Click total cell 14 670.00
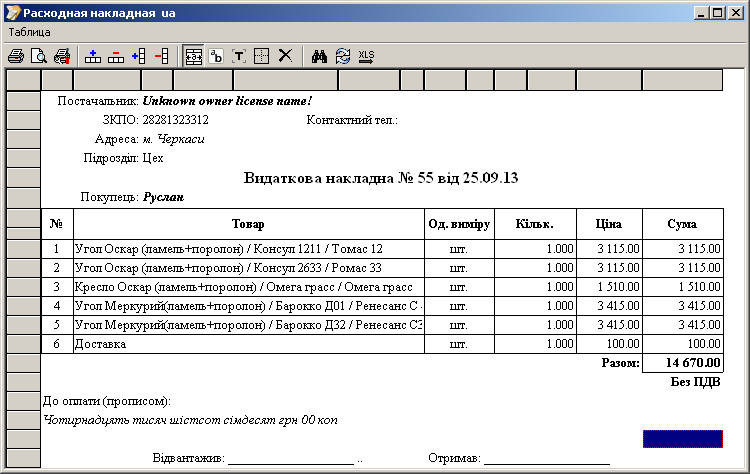Viewport: 750px width, 474px height. point(683,363)
